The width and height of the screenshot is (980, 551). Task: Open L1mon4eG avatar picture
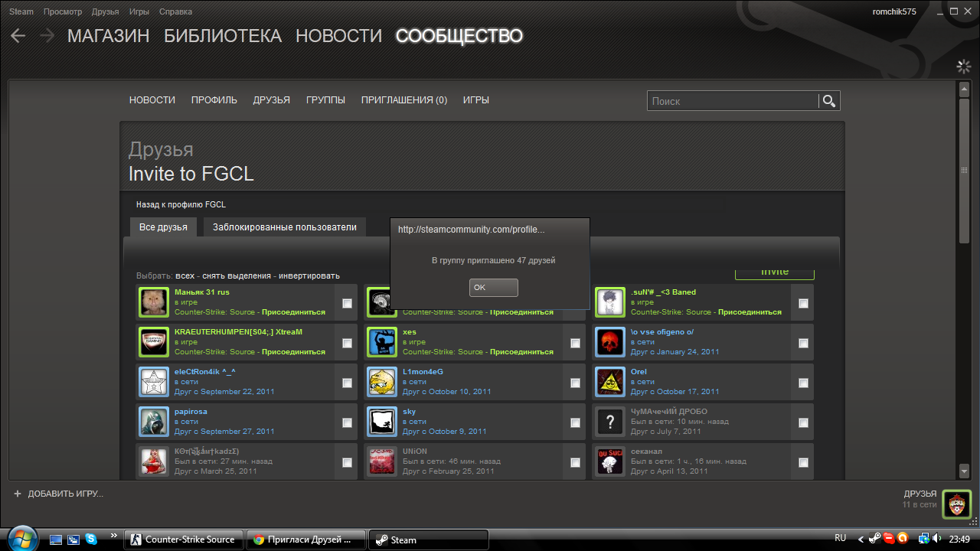pos(382,382)
